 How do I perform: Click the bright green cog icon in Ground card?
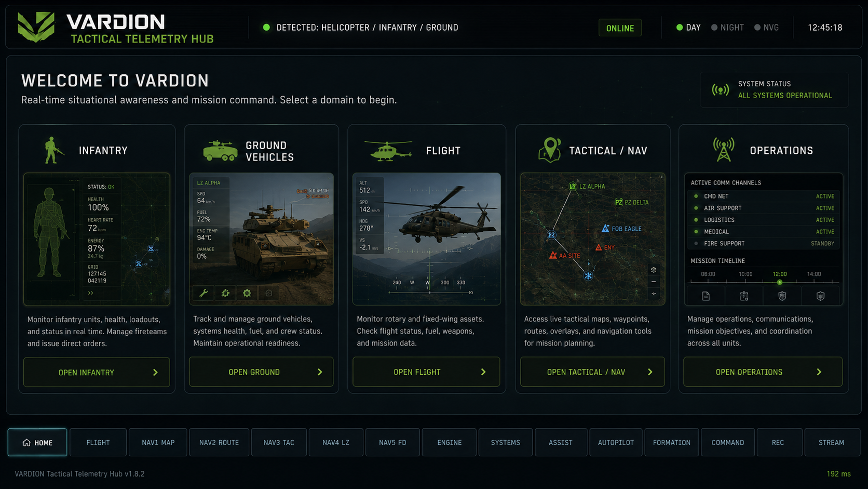(x=247, y=293)
